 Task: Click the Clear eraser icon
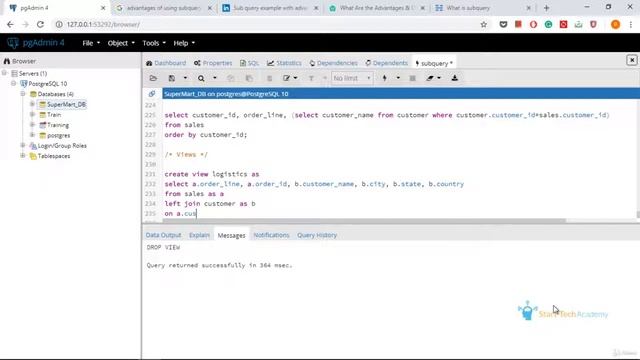(430, 78)
